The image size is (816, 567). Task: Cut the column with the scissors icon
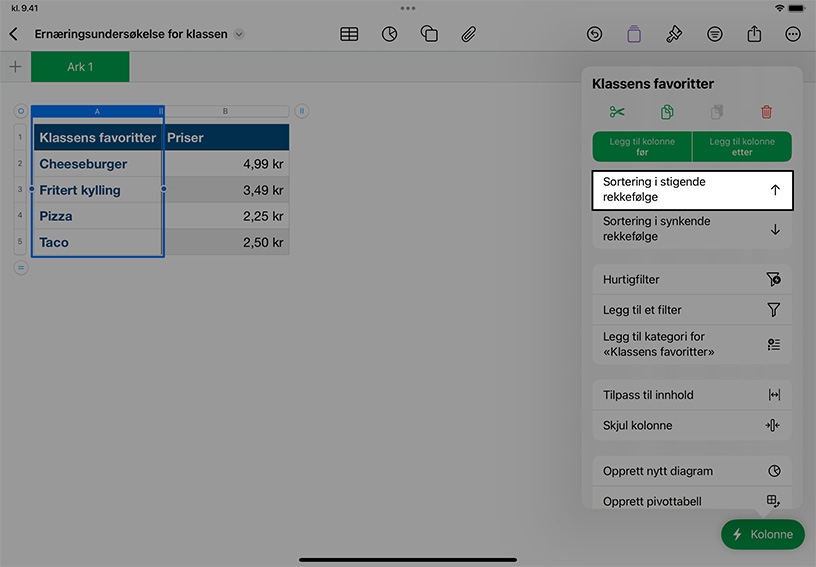click(x=617, y=112)
